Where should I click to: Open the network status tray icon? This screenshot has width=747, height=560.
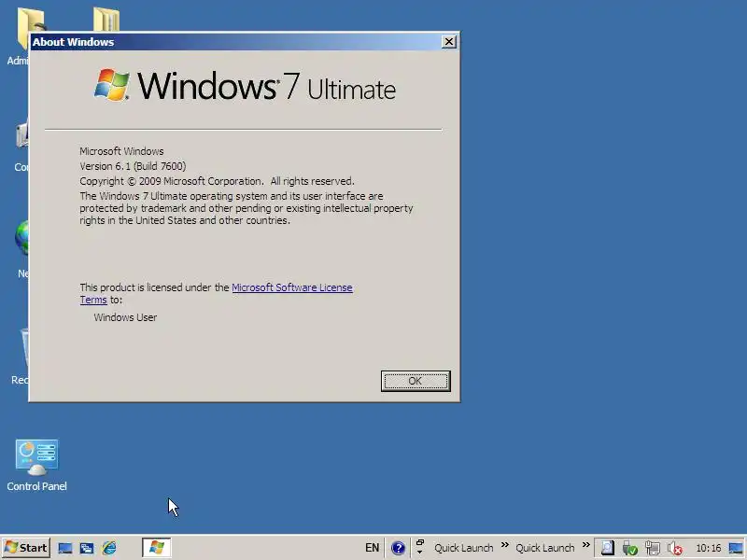(x=652, y=548)
